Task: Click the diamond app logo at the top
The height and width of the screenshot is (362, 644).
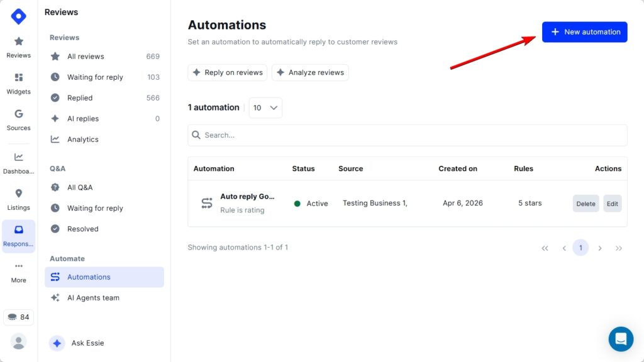Action: tap(18, 16)
